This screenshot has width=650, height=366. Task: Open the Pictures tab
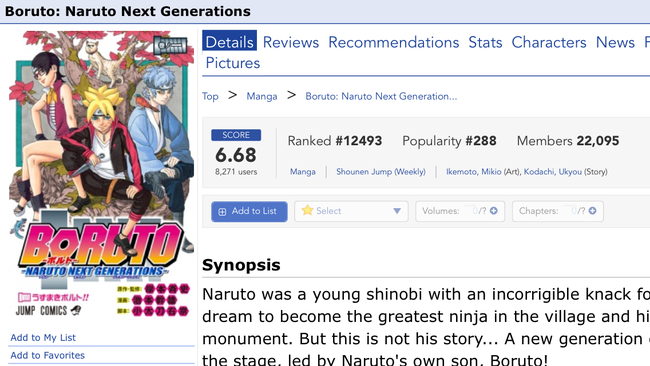[x=233, y=63]
